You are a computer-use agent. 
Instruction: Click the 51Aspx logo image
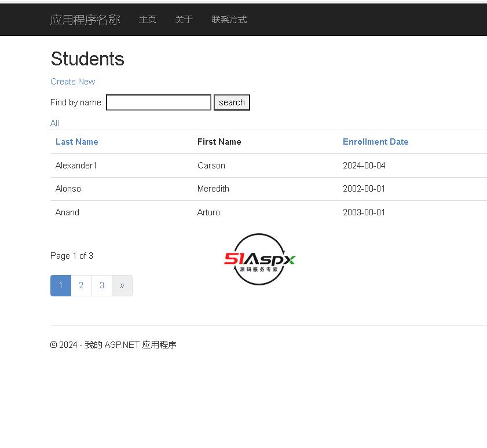point(259,259)
